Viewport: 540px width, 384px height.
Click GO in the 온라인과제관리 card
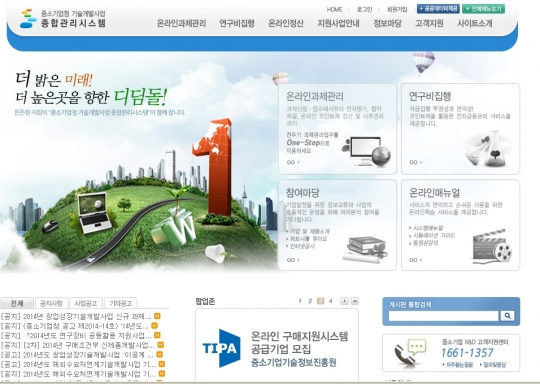[x=293, y=162]
